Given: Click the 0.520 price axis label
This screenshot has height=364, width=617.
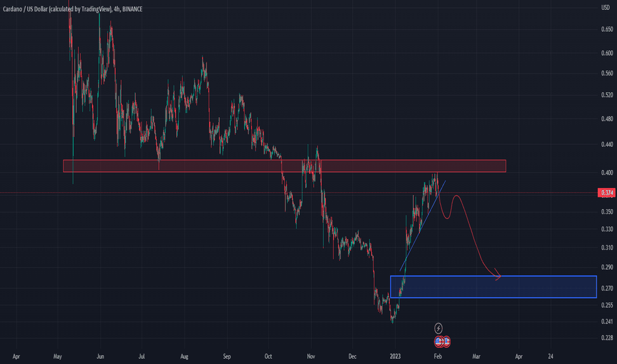Looking at the screenshot, I should click(x=607, y=95).
